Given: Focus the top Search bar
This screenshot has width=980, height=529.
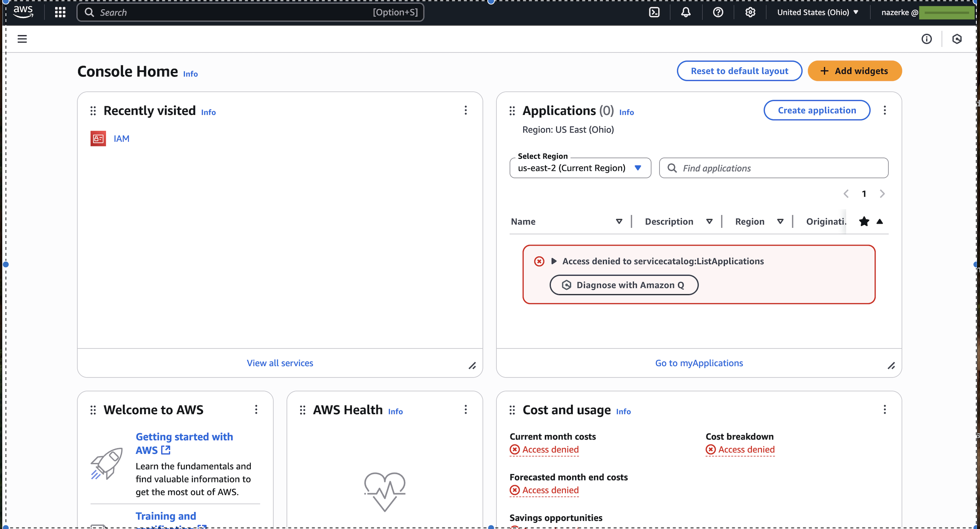Looking at the screenshot, I should 250,12.
